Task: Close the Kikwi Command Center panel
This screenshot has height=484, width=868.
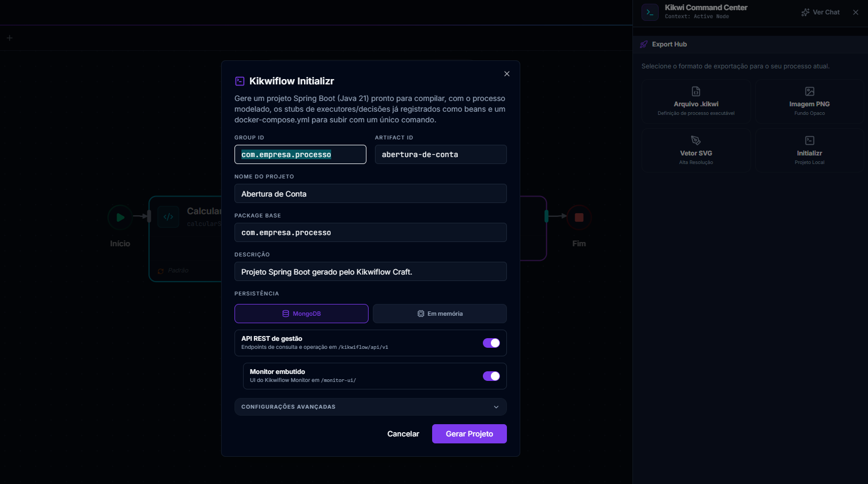Action: [x=856, y=12]
